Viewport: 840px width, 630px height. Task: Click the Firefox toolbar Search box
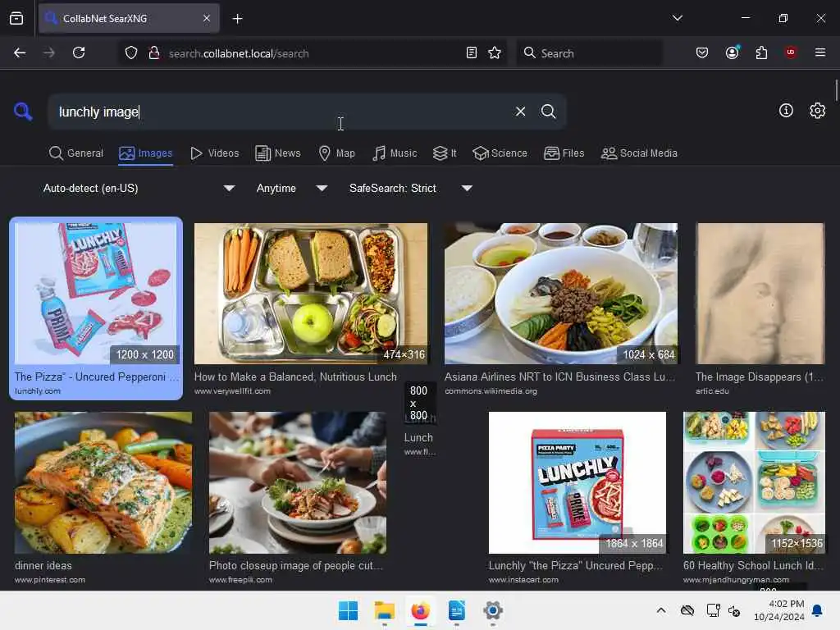click(589, 53)
